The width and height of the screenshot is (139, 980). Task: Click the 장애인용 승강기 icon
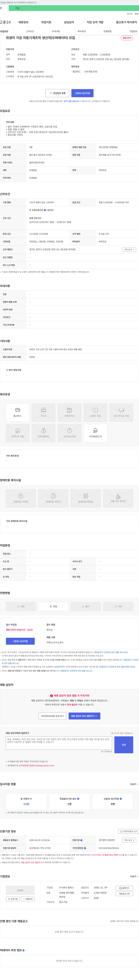click(x=53, y=498)
